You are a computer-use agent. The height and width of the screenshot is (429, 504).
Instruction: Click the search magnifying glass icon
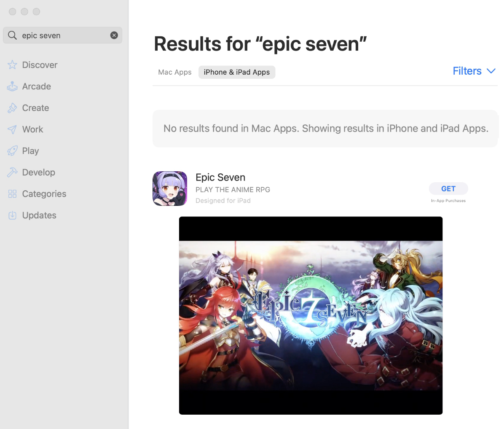12,35
